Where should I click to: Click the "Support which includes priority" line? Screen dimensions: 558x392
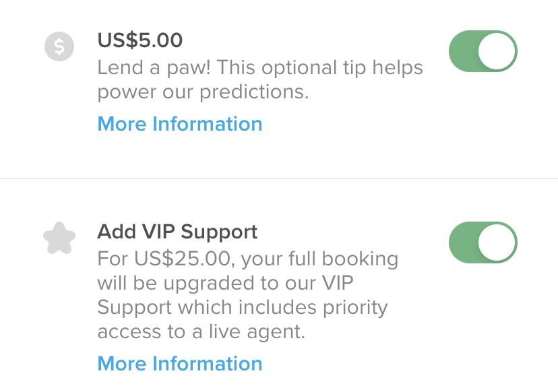(243, 307)
